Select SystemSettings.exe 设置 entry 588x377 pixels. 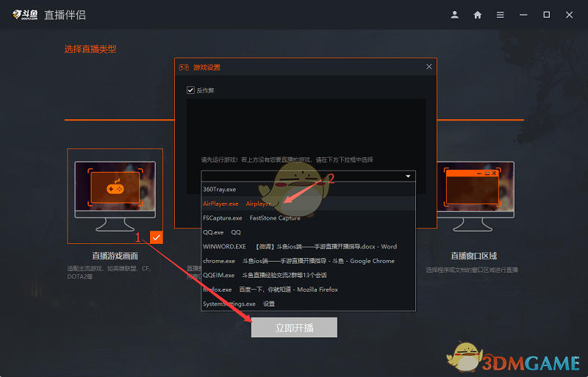[308, 304]
